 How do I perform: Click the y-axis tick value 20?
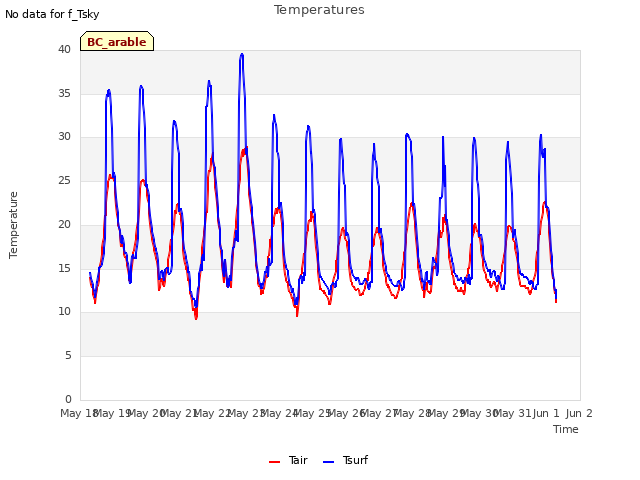point(64,224)
